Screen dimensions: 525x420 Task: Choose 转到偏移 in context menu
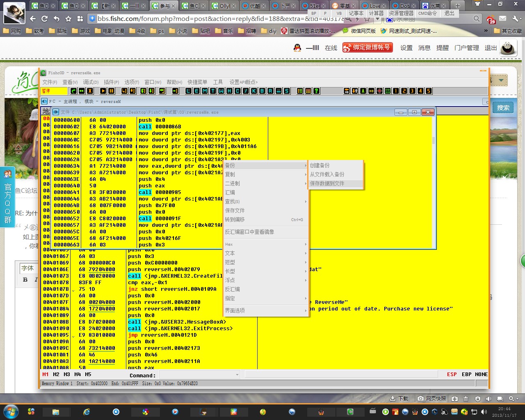(265, 219)
